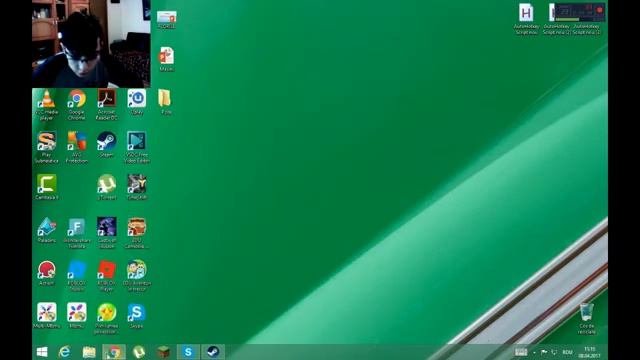The width and height of the screenshot is (640, 360).
Task: Open uTorrent from the taskbar
Action: coord(139,352)
